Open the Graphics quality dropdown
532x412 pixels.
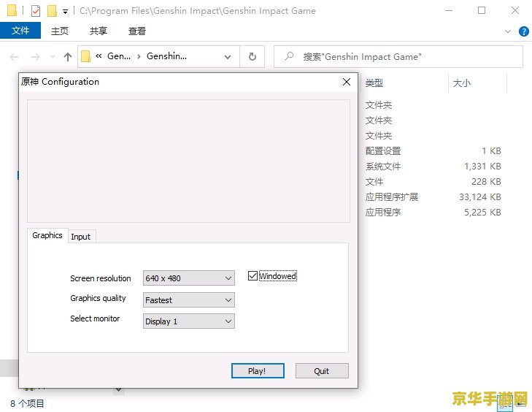pos(188,300)
